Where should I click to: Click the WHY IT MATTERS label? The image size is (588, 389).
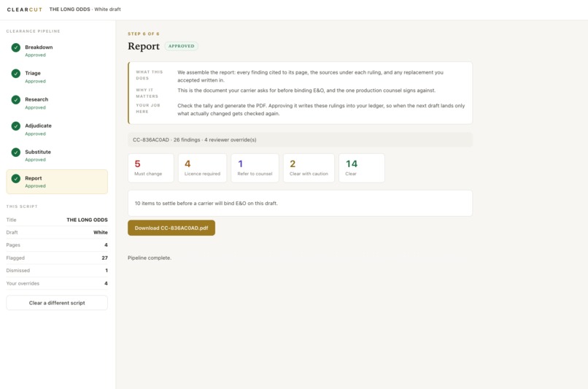[x=147, y=93]
